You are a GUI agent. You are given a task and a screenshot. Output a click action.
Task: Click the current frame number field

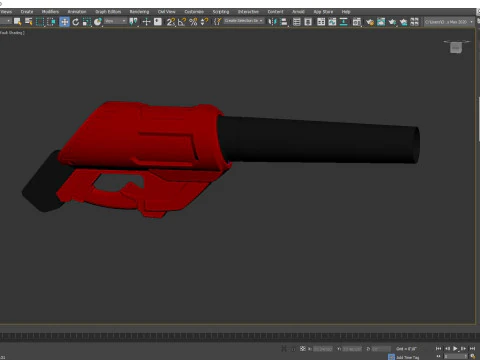coord(455,356)
